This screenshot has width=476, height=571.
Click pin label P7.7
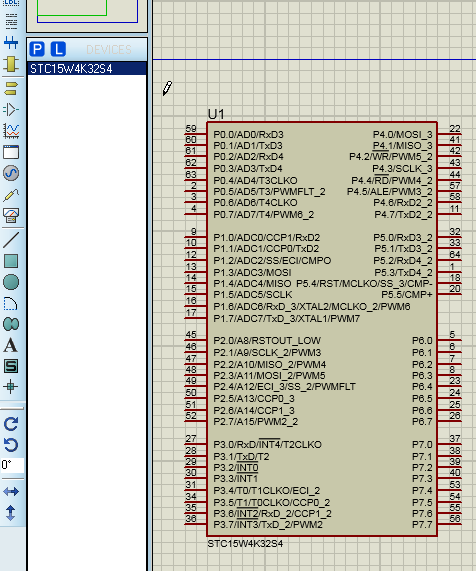(422, 525)
